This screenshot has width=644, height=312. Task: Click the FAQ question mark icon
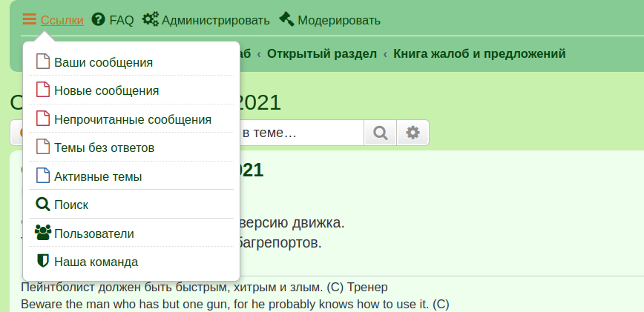point(99,20)
